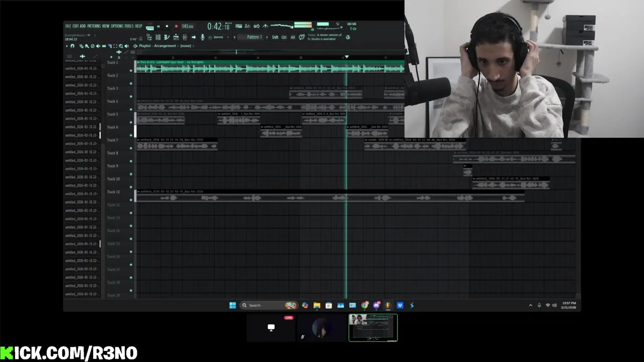
Task: Click the newer version available notice
Action: click(325, 37)
